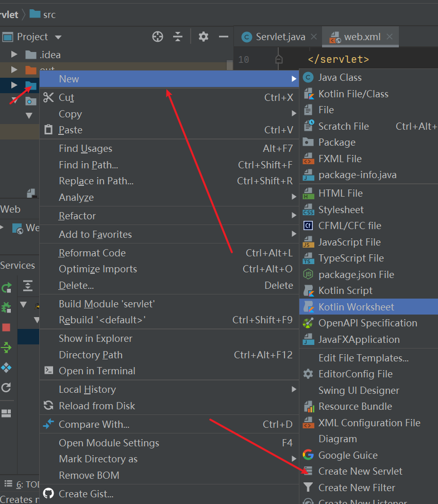Click the HTML File icon
Image resolution: width=438 pixels, height=504 pixels.
pos(308,193)
